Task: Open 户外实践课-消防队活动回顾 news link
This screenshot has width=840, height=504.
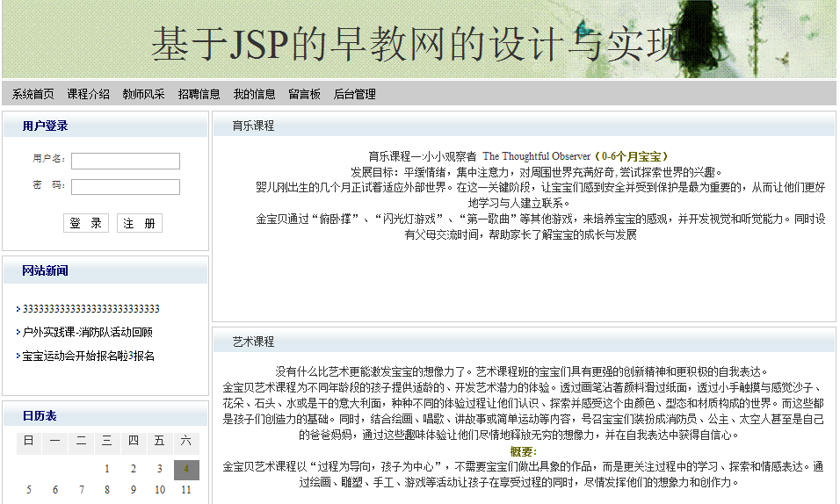Action: point(87,333)
